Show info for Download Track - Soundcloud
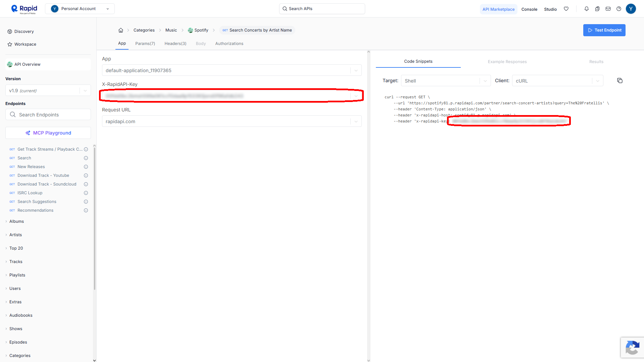Screen dimensions: 644x362 tap(86, 184)
